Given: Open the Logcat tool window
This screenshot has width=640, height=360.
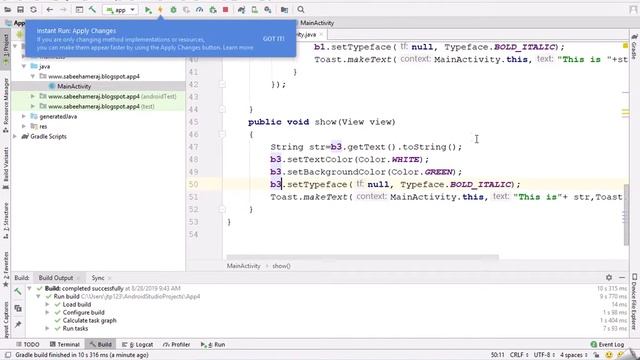Looking at the screenshot, I should tap(138, 344).
